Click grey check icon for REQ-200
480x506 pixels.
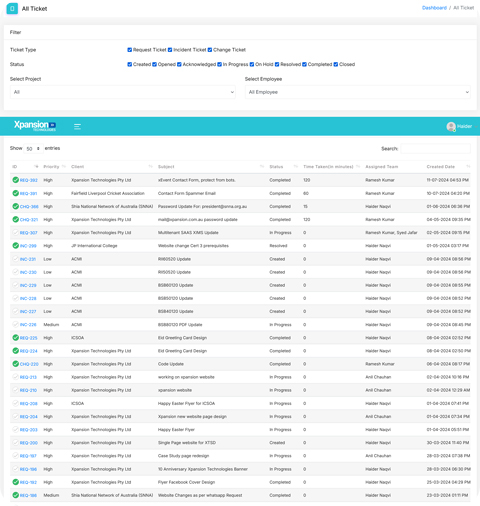15,443
